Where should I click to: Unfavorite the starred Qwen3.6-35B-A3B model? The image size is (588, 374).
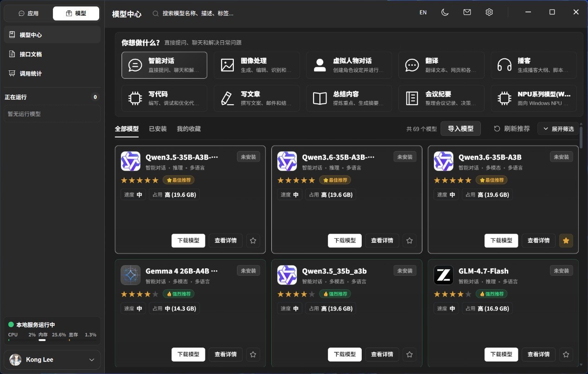click(x=566, y=241)
